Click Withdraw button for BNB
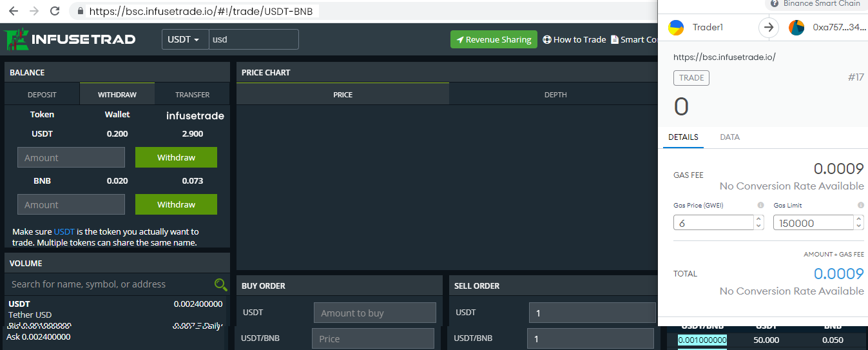The height and width of the screenshot is (350, 868). [x=176, y=204]
